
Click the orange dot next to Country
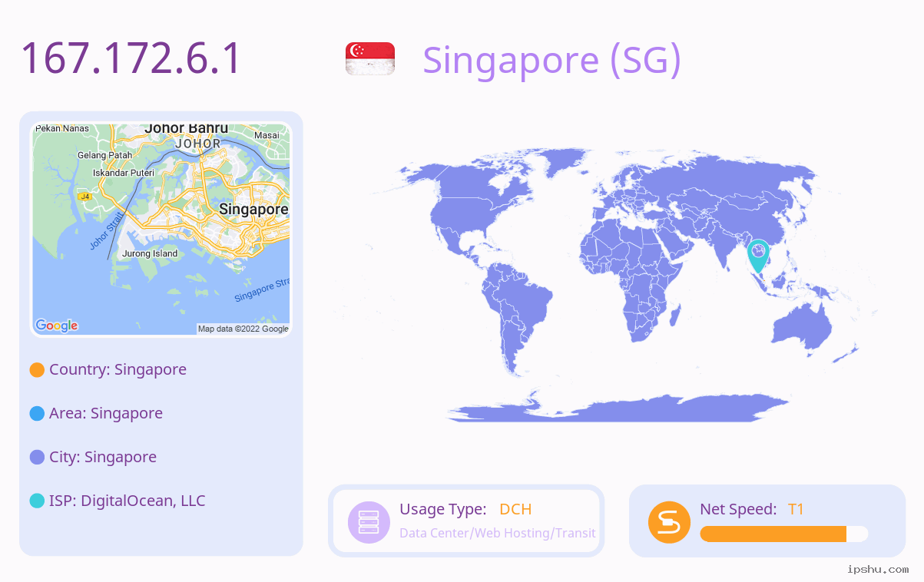(x=37, y=369)
